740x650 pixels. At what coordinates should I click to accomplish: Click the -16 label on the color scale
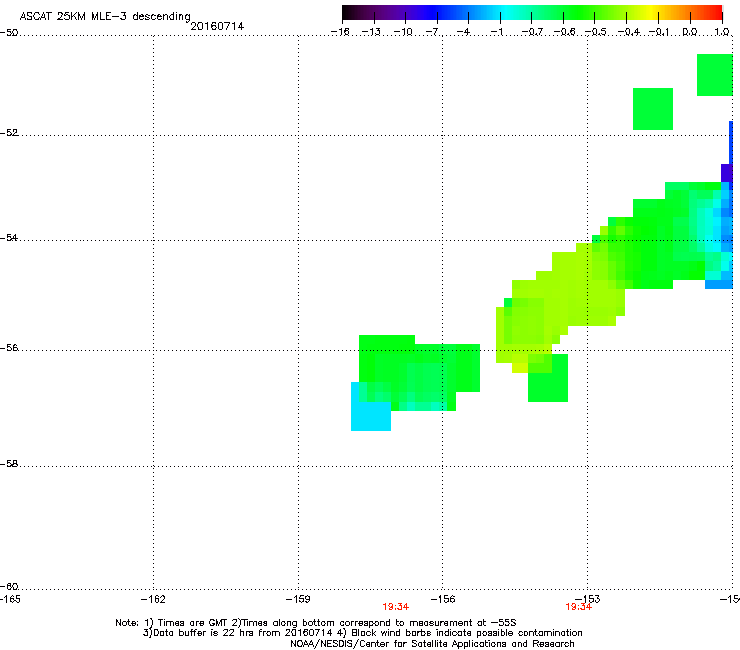[x=340, y=32]
